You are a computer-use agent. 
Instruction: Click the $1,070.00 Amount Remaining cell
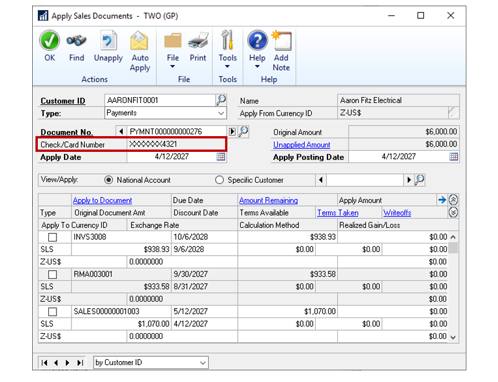point(287,312)
